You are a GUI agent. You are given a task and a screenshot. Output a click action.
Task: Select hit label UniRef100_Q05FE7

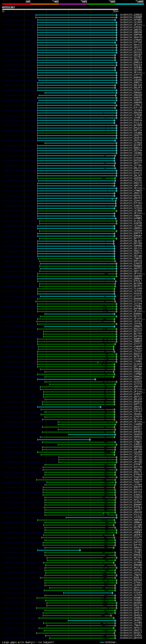click(x=131, y=394)
